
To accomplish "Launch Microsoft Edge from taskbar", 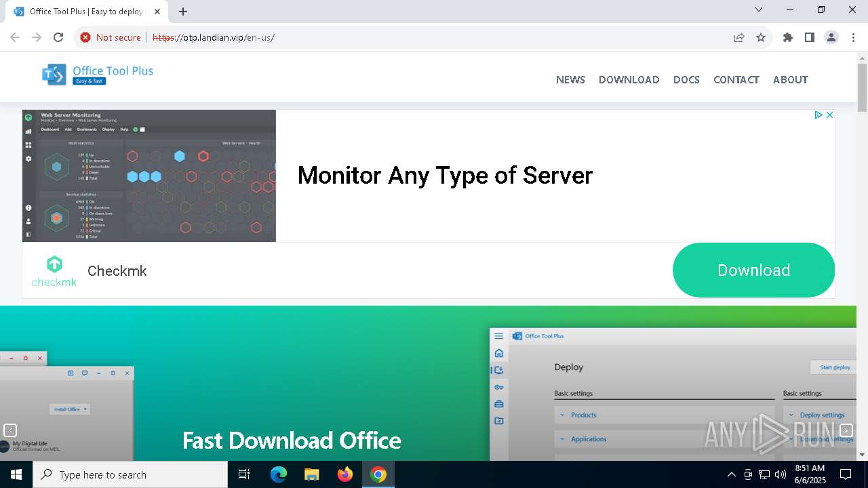I will [x=279, y=474].
